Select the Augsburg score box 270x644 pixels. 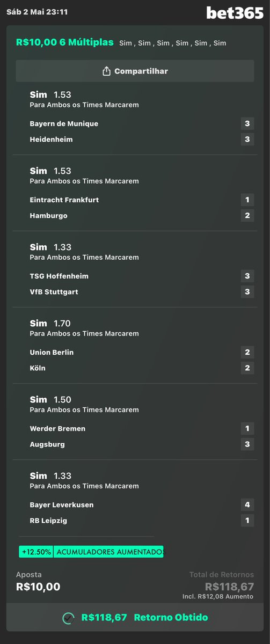(x=247, y=444)
